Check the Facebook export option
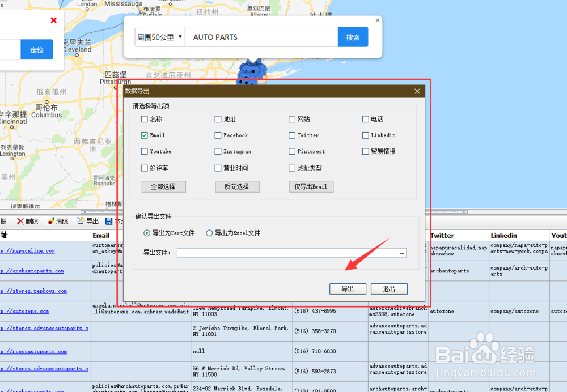Image resolution: width=567 pixels, height=392 pixels. (218, 135)
